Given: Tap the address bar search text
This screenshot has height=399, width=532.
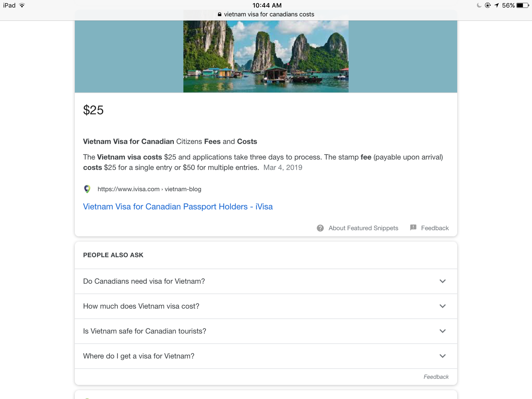Looking at the screenshot, I should click(x=269, y=15).
